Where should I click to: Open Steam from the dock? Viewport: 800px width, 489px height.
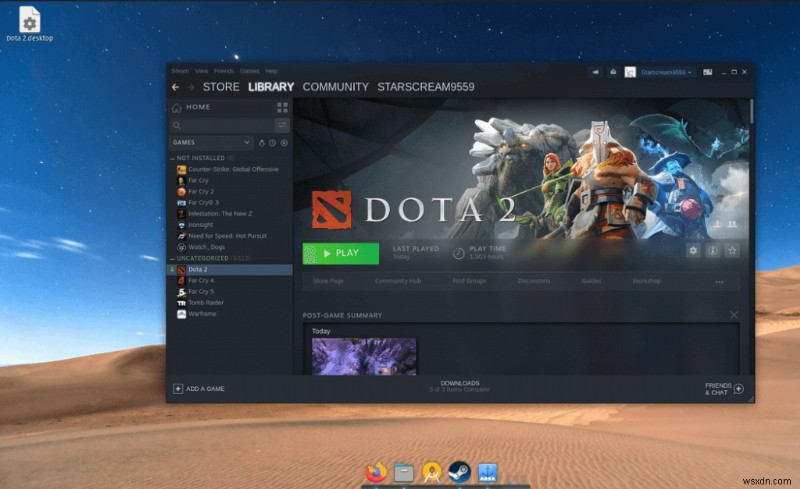(459, 472)
